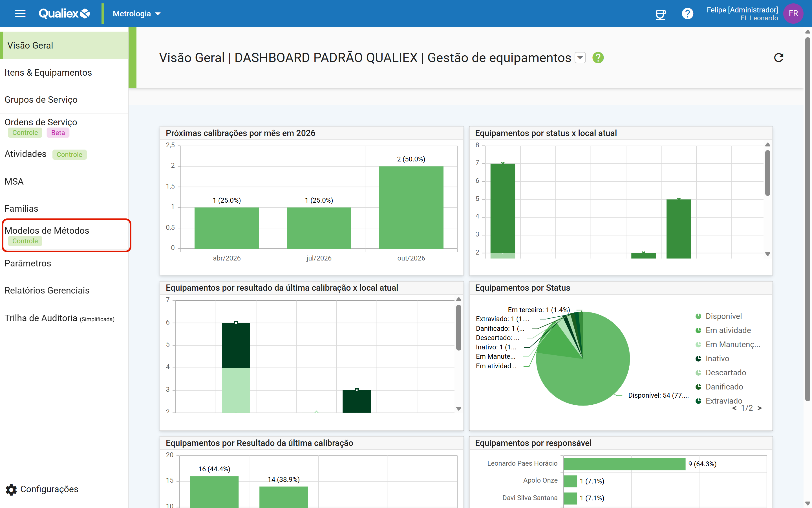Open the FR user avatar
812x508 pixels.
pyautogui.click(x=793, y=14)
